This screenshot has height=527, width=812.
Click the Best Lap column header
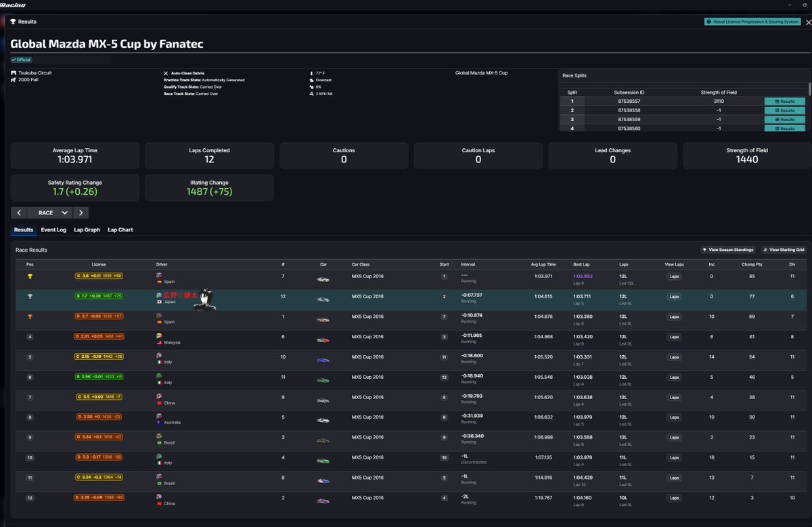(581, 265)
